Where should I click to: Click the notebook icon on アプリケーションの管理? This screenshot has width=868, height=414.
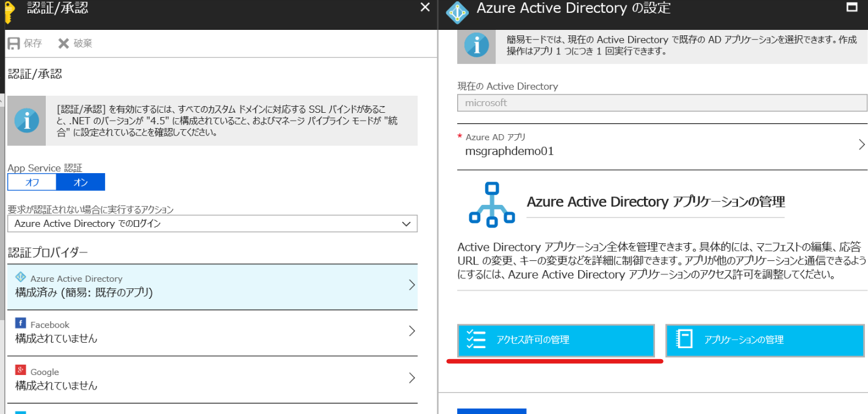[x=684, y=340]
